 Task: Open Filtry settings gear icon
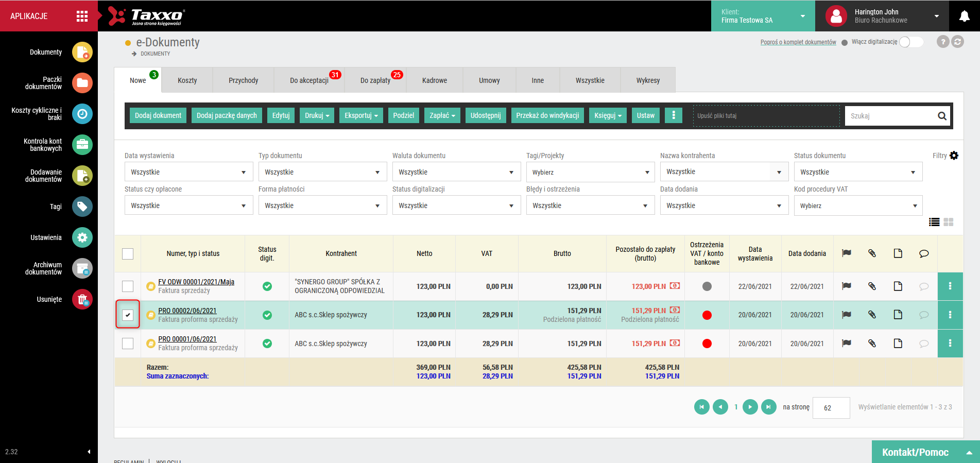[954, 156]
